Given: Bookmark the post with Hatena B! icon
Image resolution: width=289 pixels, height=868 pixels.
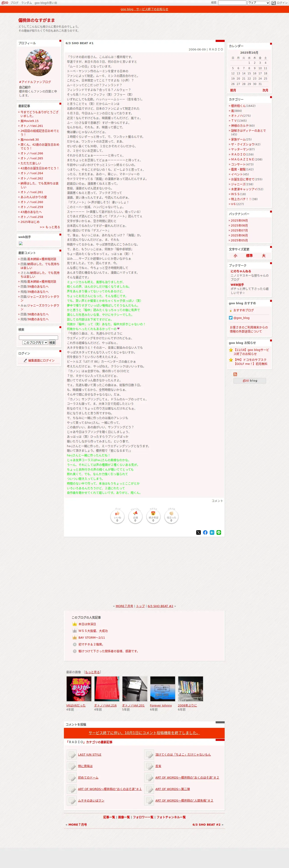Looking at the screenshot, I should point(212,532).
